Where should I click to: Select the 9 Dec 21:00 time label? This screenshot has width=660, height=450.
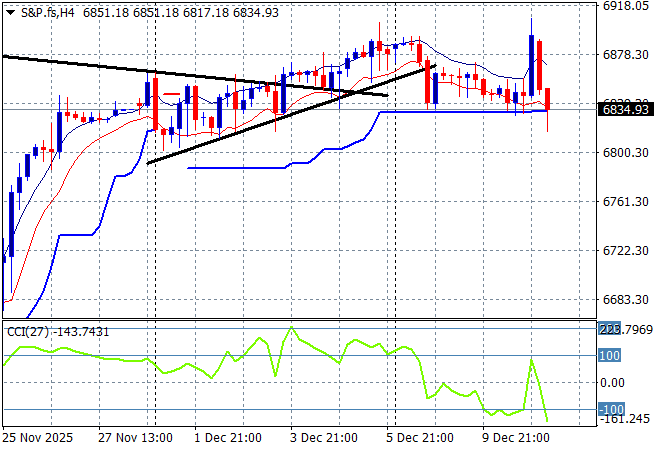pyautogui.click(x=516, y=438)
